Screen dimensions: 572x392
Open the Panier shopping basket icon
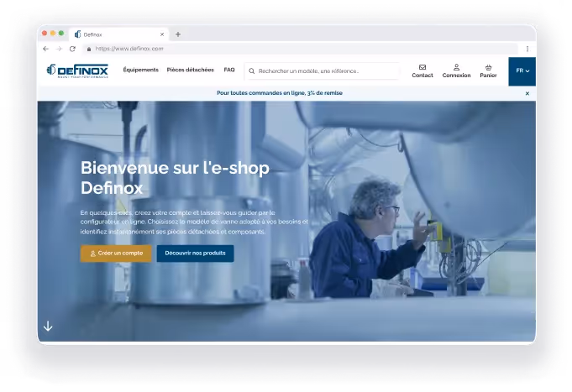(489, 67)
